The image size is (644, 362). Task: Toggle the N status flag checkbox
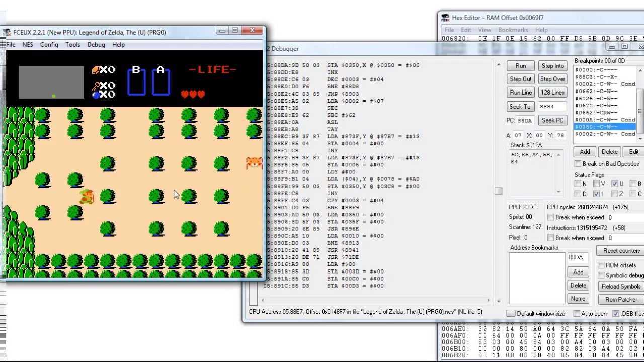pos(578,184)
